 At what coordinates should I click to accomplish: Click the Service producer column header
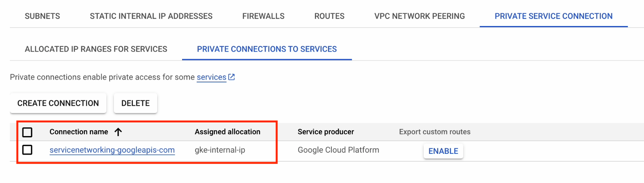pos(326,132)
